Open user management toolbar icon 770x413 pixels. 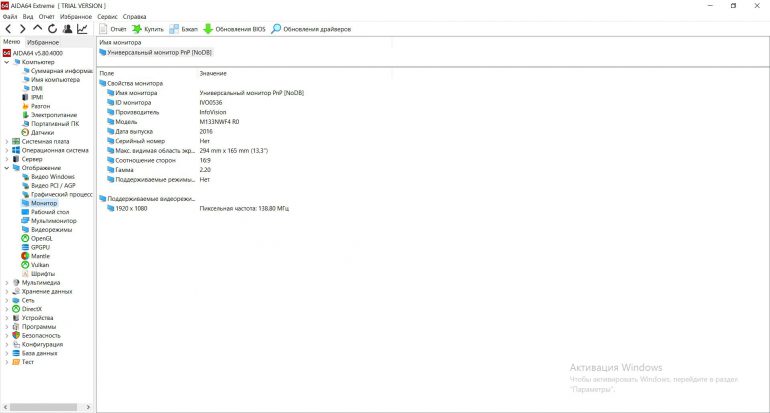(x=67, y=29)
